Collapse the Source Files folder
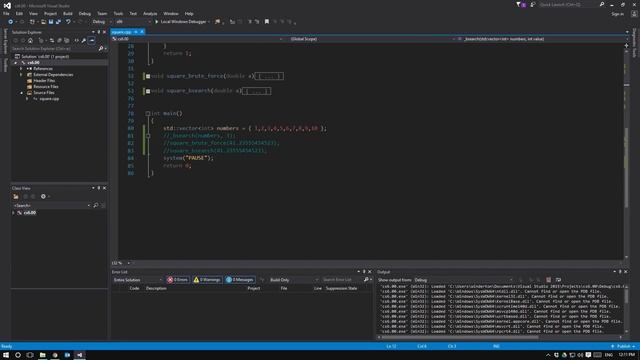The width and height of the screenshot is (640, 360). [21, 93]
